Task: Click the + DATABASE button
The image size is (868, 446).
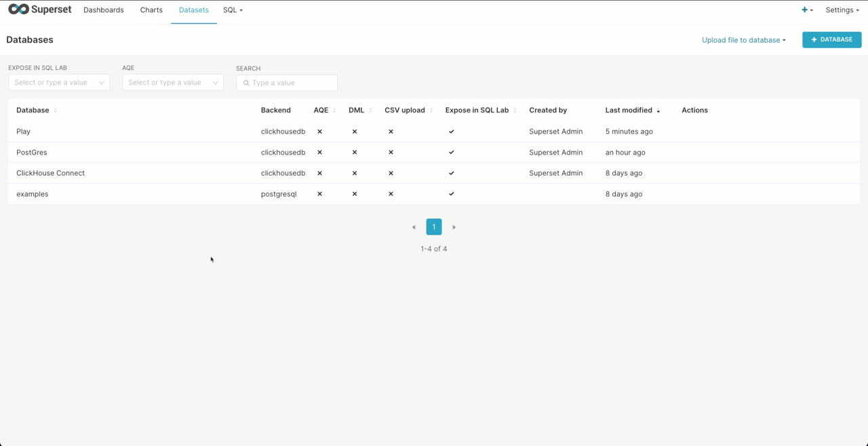Action: click(x=831, y=40)
